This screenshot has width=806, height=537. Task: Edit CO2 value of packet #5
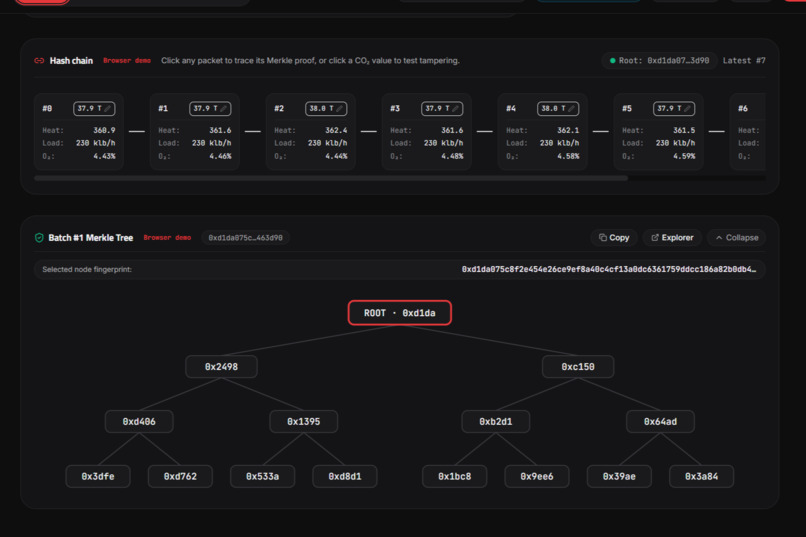(674, 108)
